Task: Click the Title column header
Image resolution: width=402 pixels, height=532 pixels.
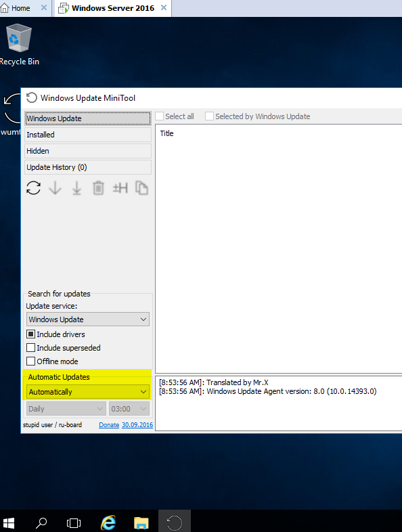Action: pyautogui.click(x=166, y=133)
